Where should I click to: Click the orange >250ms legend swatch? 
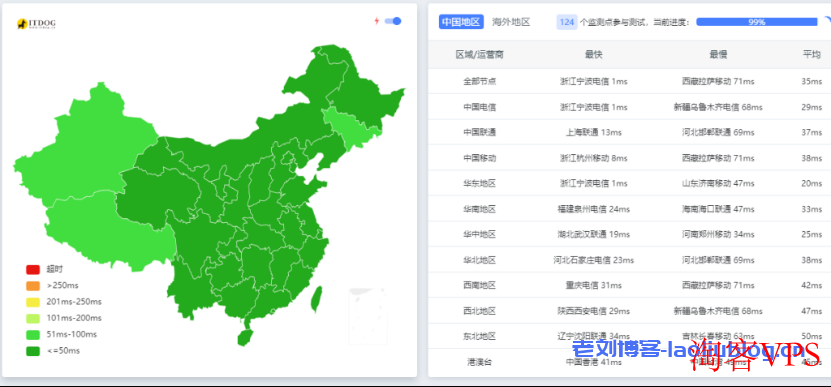tap(33, 286)
